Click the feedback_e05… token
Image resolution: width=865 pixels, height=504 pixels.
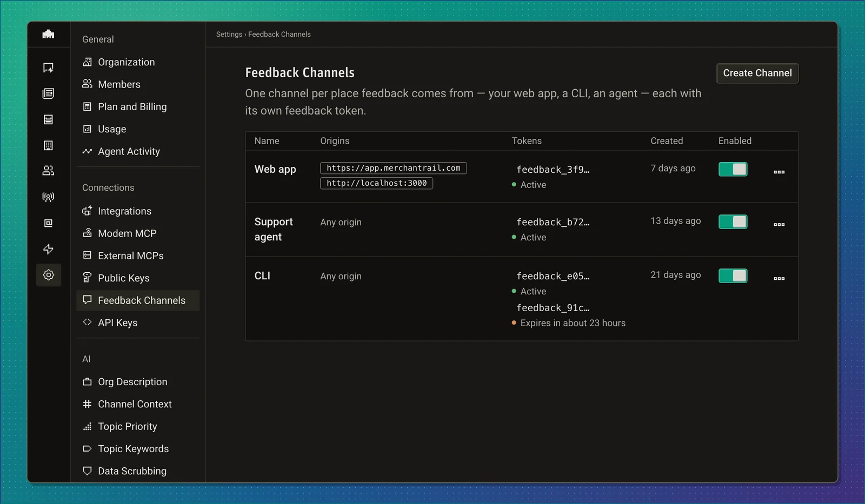553,276
